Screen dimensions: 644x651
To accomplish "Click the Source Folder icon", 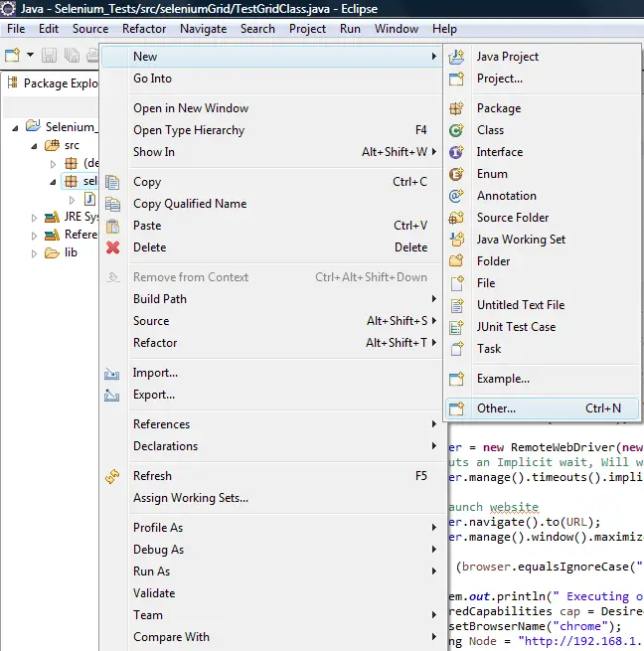I will pyautogui.click(x=456, y=218).
